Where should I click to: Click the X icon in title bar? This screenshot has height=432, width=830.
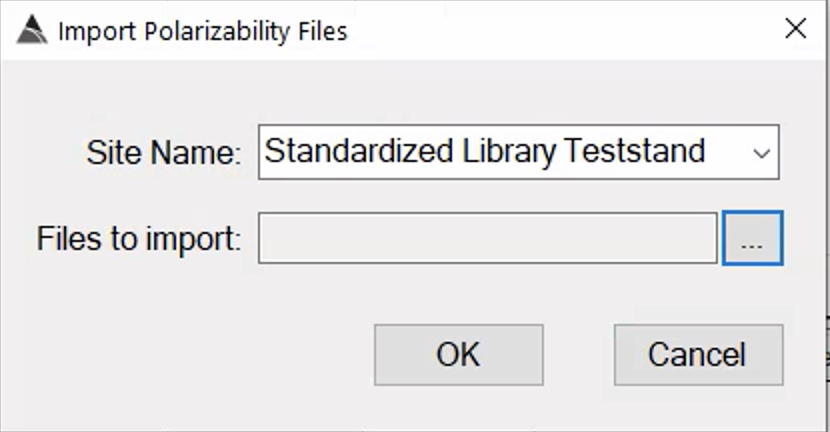coord(796,29)
